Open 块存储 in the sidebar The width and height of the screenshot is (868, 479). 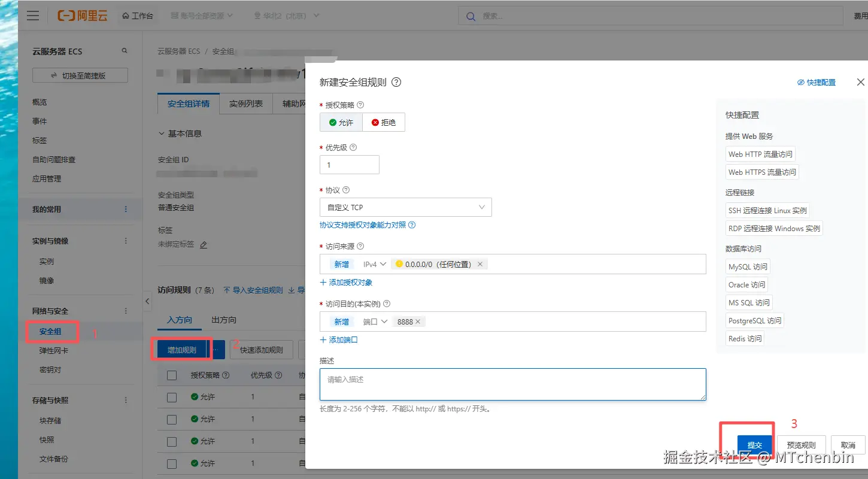click(50, 421)
